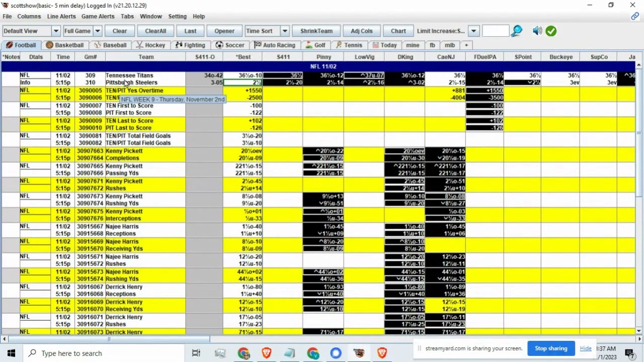Switch to the fb tab

tap(432, 45)
